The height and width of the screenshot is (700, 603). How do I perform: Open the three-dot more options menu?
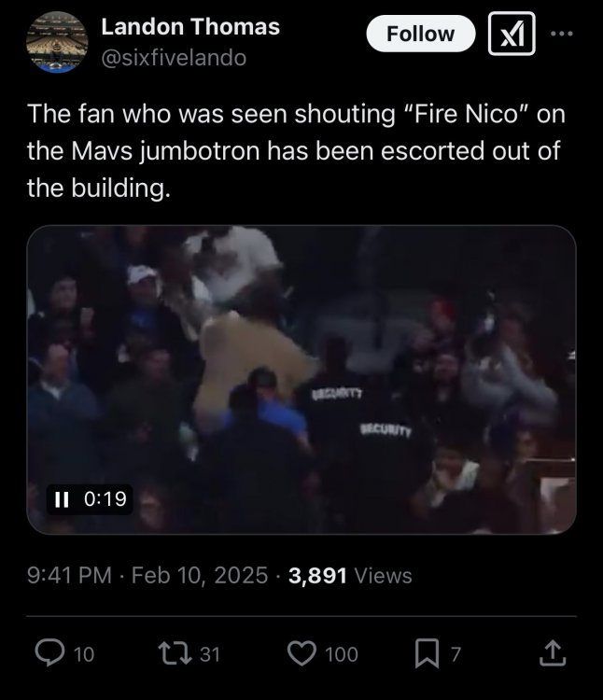click(x=559, y=34)
